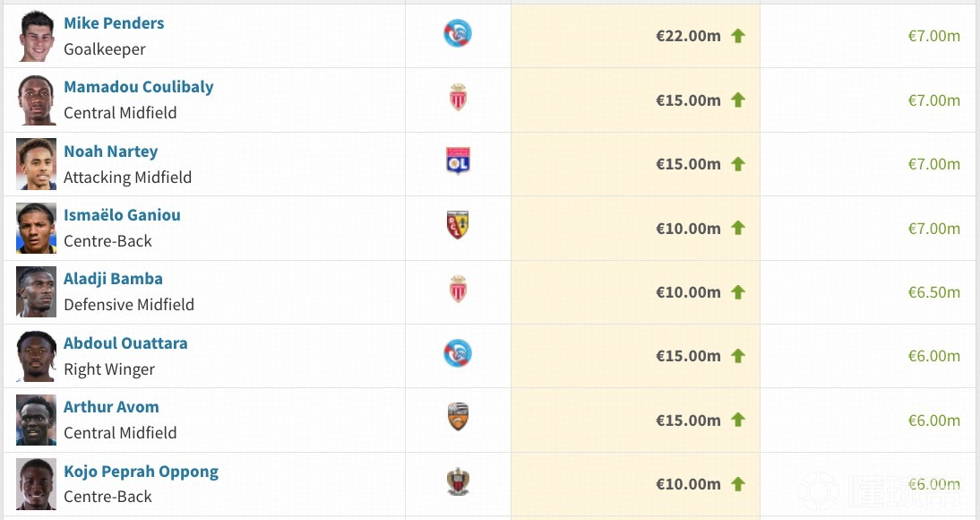Click the Abdoul Ouattara name link

(x=125, y=343)
